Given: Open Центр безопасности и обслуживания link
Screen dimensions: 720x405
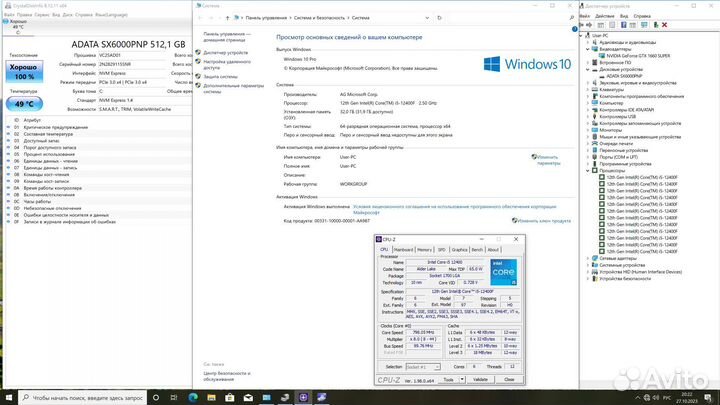Looking at the screenshot, I should click(x=227, y=377).
